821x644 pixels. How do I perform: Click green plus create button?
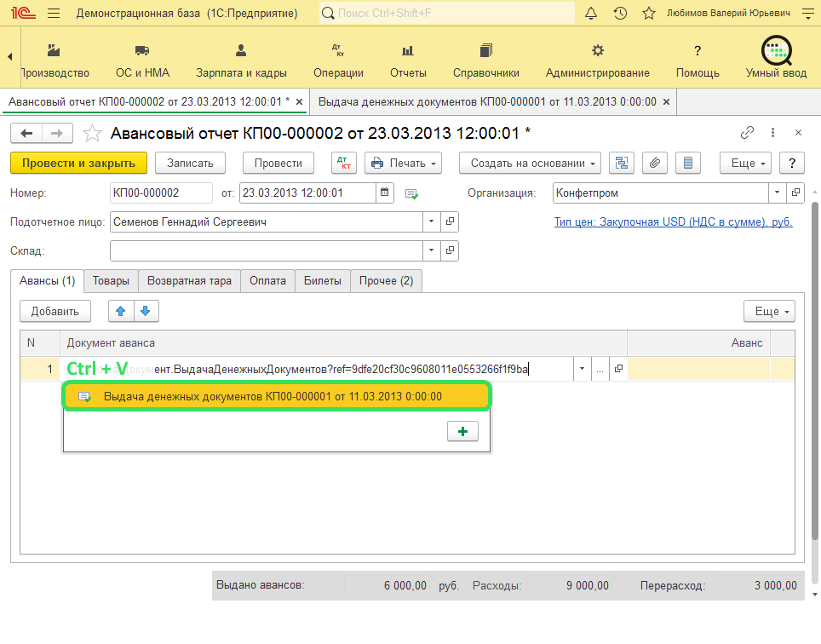[x=462, y=431]
